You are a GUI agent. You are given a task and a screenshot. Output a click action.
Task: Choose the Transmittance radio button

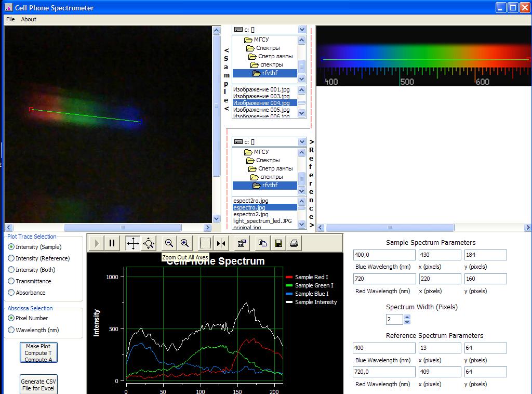click(11, 281)
